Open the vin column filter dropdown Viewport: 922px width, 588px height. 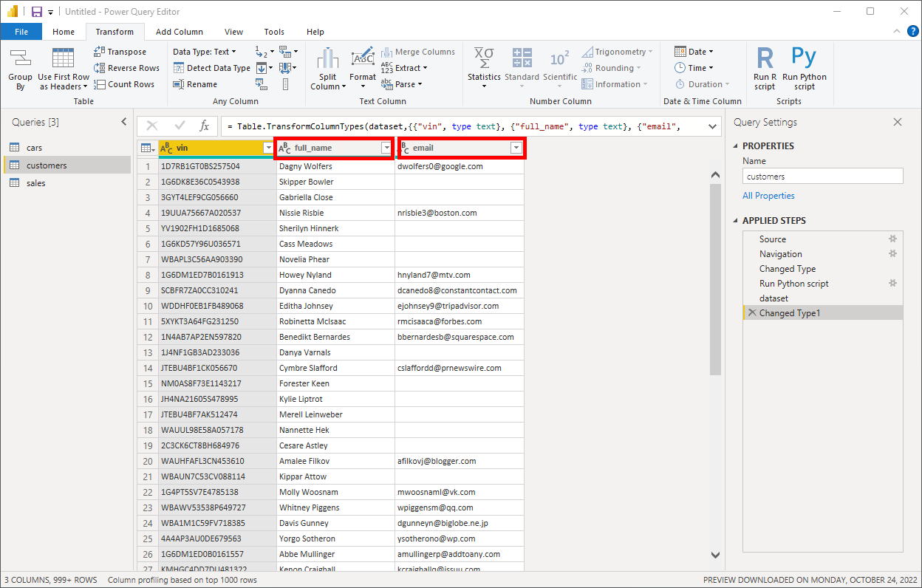pyautogui.click(x=268, y=148)
